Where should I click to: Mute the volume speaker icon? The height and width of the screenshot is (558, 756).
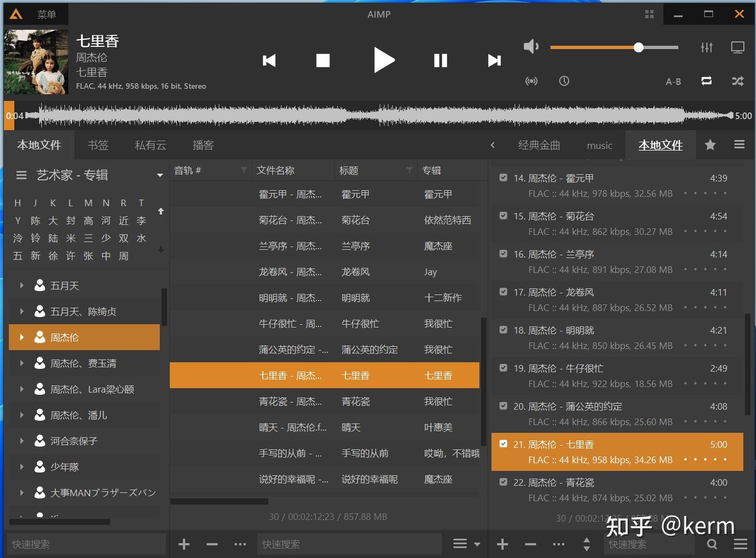(x=531, y=47)
